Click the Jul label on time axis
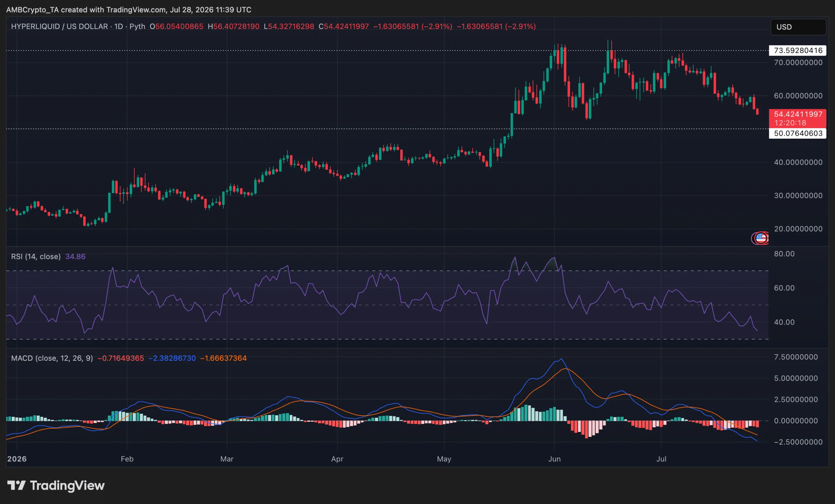Screen dimensions: 835x504 coord(661,459)
